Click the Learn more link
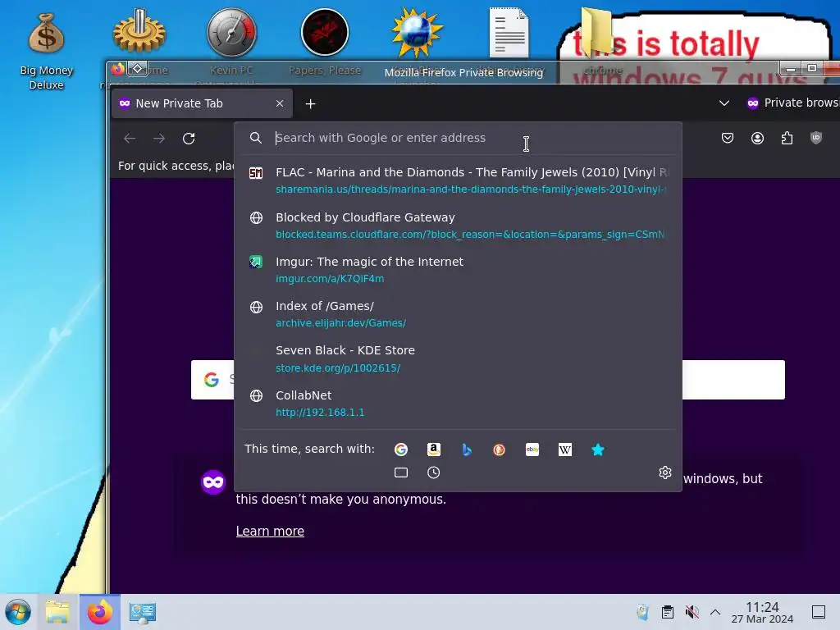The height and width of the screenshot is (630, 840). pos(270,531)
